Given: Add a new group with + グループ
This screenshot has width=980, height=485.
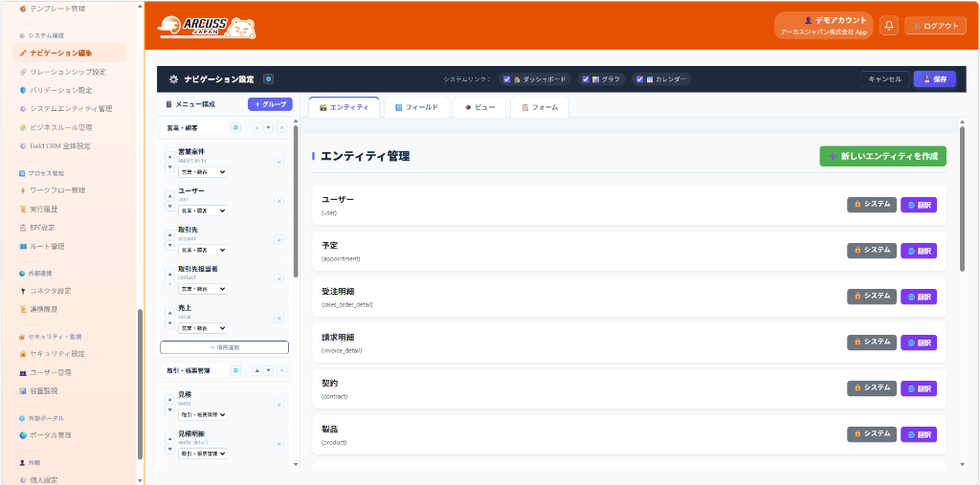Looking at the screenshot, I should (270, 104).
